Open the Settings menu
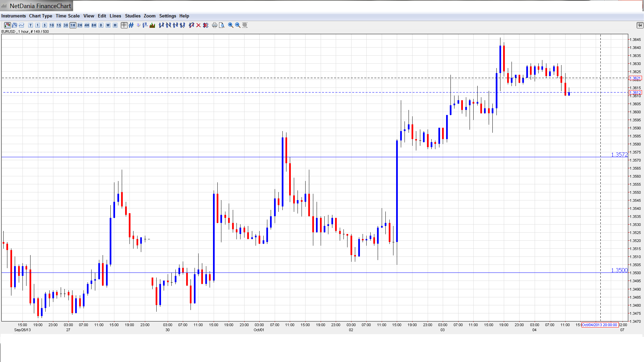 click(x=168, y=16)
